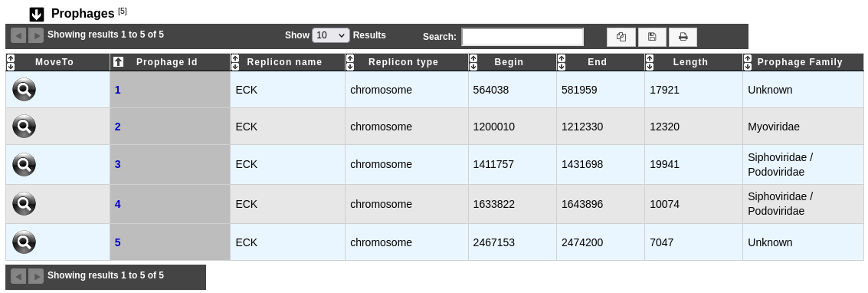Click the copy table icon button

click(x=621, y=37)
